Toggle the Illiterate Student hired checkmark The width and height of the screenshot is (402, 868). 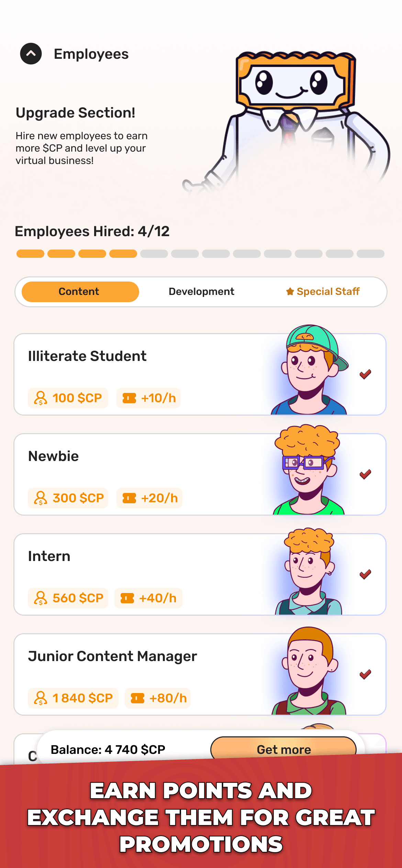tap(365, 374)
